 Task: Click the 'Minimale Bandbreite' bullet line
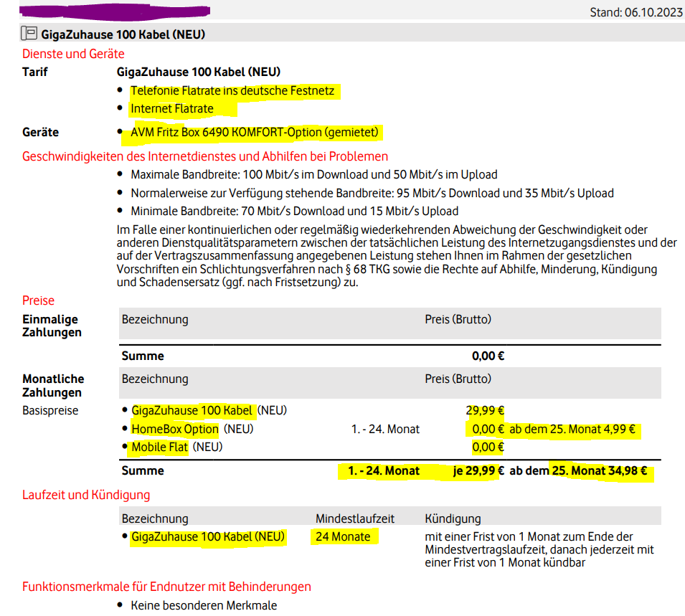coord(295,211)
